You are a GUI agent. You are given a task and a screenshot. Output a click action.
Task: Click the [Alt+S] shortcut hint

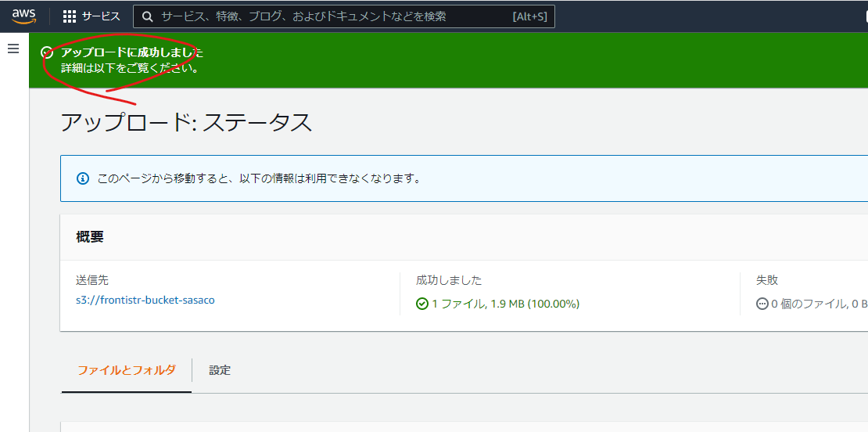click(529, 16)
